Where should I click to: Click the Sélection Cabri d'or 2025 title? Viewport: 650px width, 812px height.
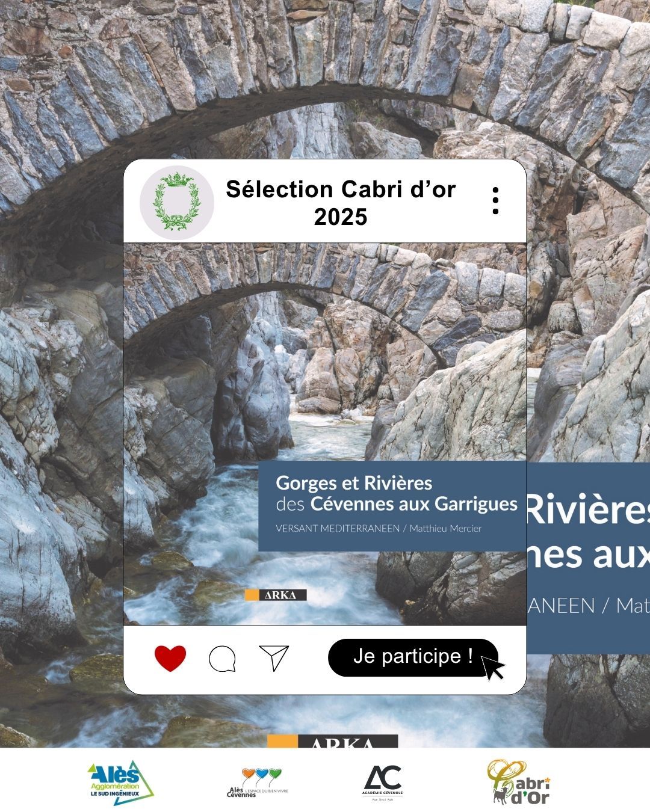point(341,203)
